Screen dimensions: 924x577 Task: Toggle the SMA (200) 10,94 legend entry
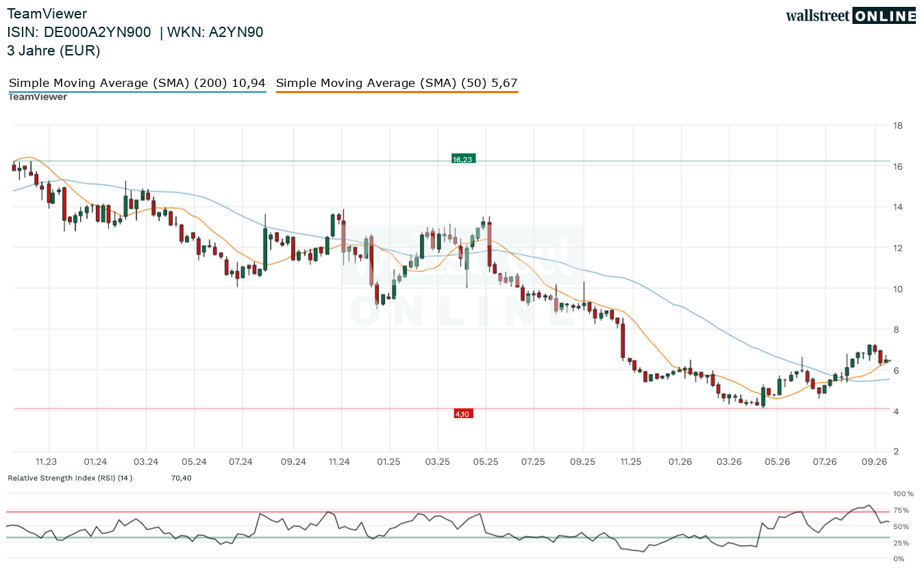point(137,84)
